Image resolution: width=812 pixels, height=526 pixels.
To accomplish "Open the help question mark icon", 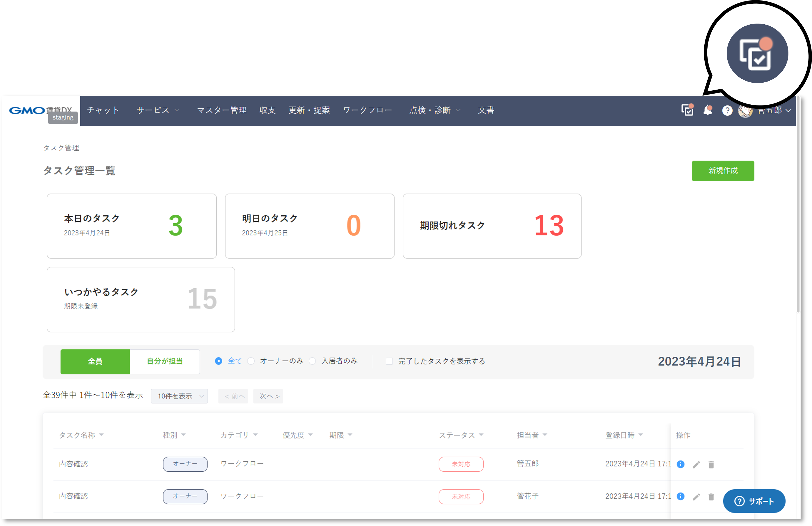I will tap(727, 110).
